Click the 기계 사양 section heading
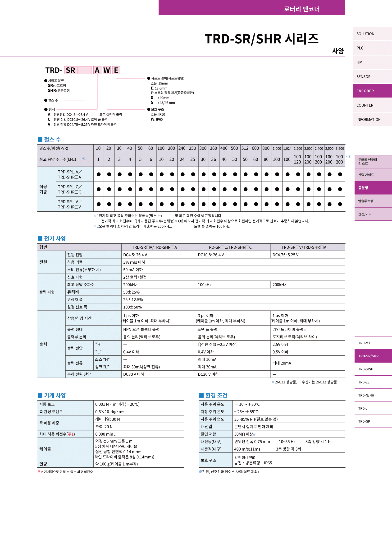Viewport: 392px width, 555px height. click(x=52, y=395)
